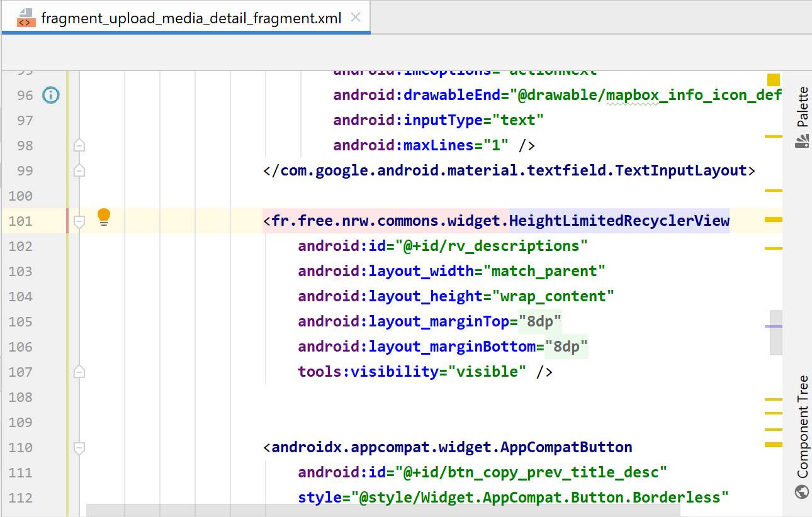Screen dimensions: 812x517
Task: Click the "8dp" value of layout_marginTop
Action: pos(540,321)
